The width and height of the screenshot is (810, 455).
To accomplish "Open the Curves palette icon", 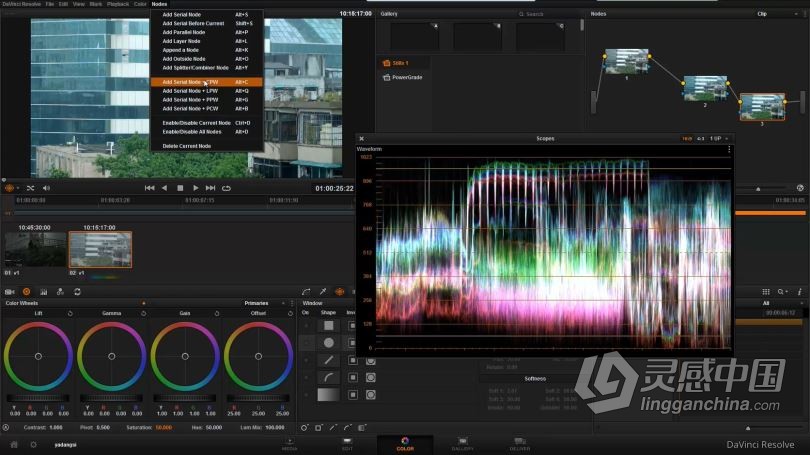I will coord(306,292).
